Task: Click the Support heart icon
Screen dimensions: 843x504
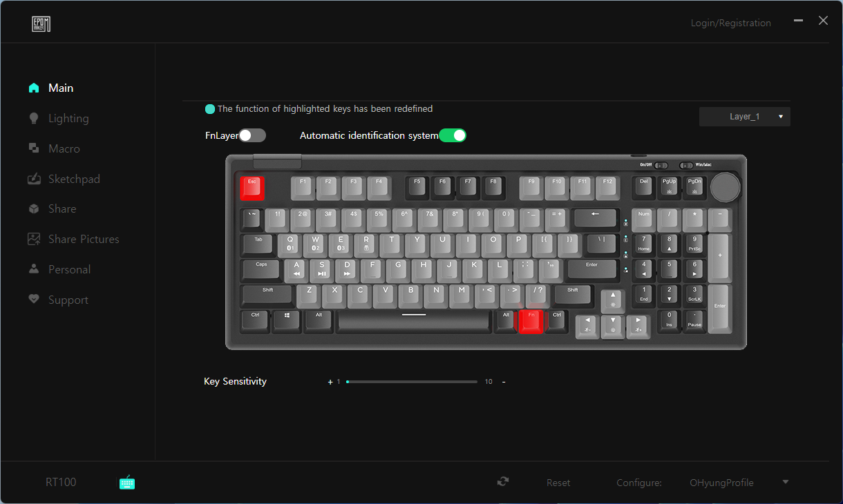Action: point(33,300)
